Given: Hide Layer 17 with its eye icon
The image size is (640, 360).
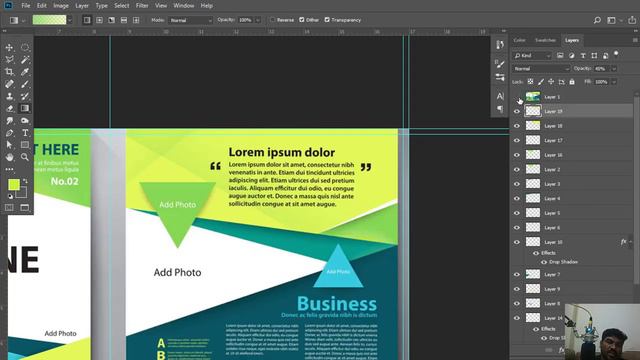Looking at the screenshot, I should 517,140.
